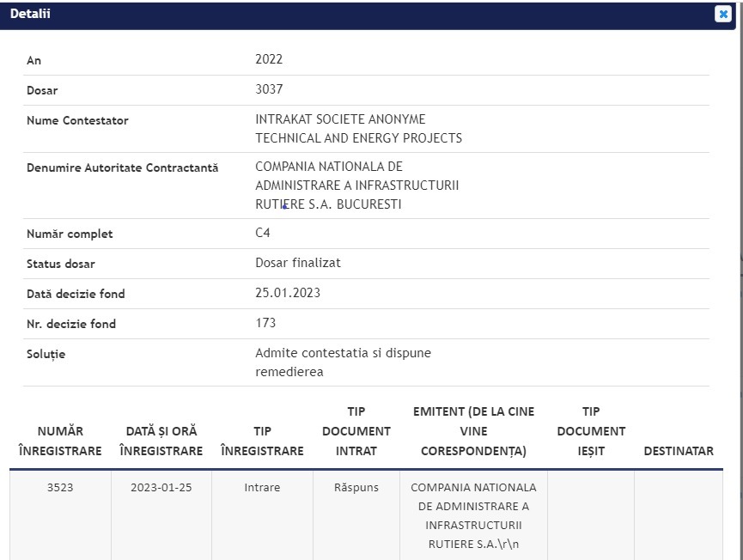743x560 pixels.
Task: Click the Tip Document Ieșit header
Action: [x=591, y=431]
